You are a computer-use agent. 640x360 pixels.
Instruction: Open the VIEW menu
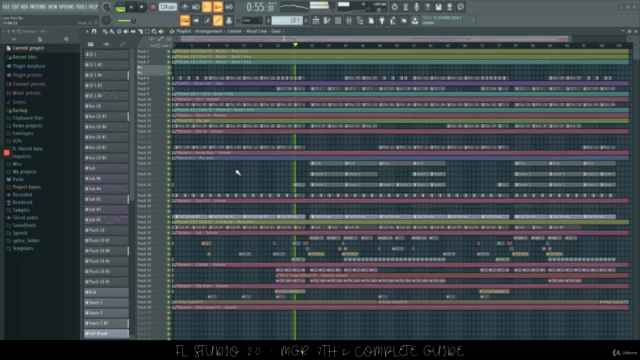coord(53,7)
